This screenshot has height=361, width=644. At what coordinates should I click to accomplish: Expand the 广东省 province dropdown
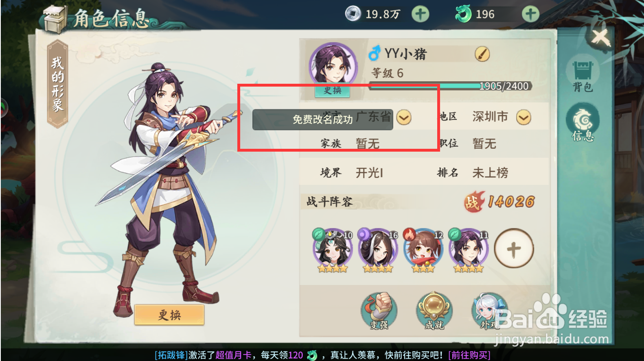point(404,117)
